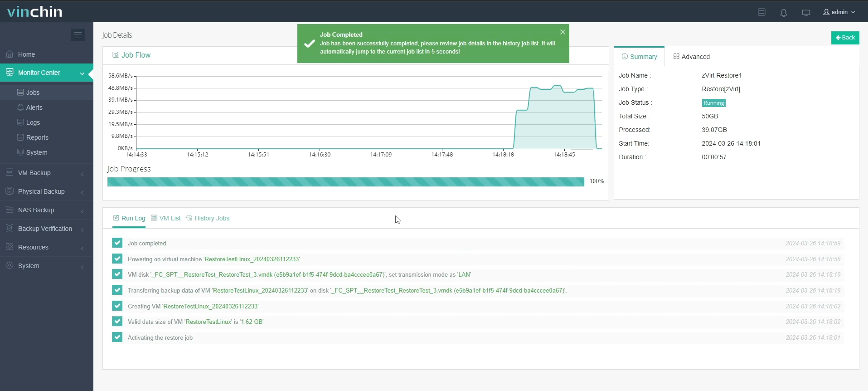Open Reports in the sidebar
This screenshot has height=391, width=868.
(x=37, y=137)
